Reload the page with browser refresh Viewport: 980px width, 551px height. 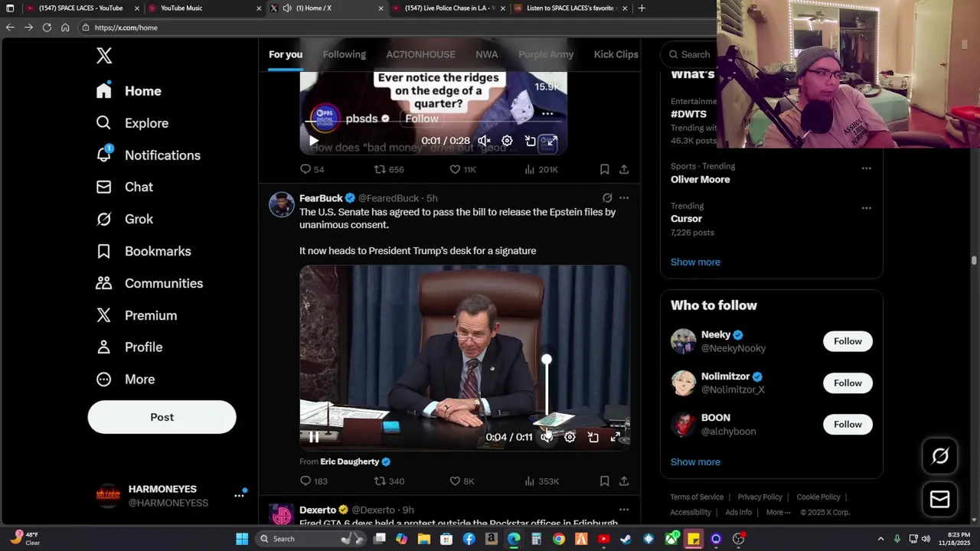pos(47,28)
